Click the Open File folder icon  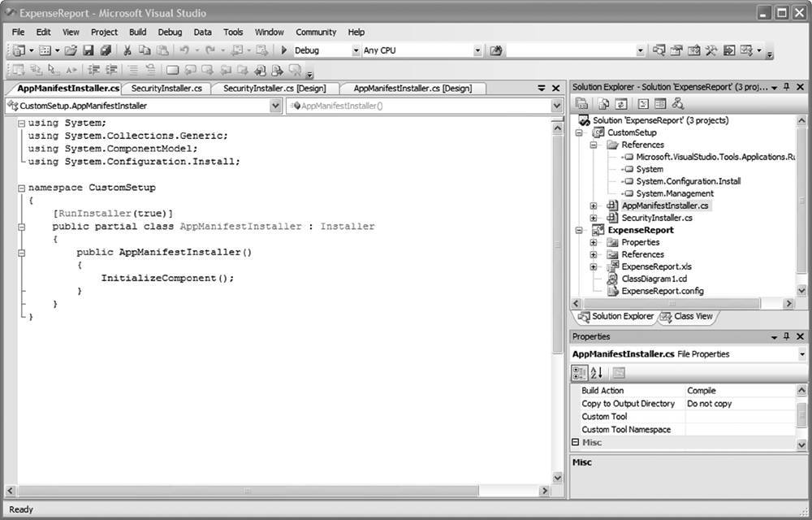click(71, 50)
